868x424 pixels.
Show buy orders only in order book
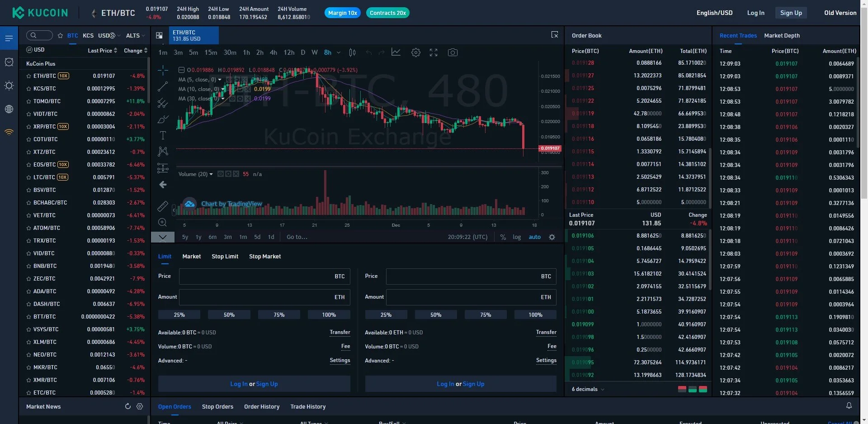tap(693, 389)
